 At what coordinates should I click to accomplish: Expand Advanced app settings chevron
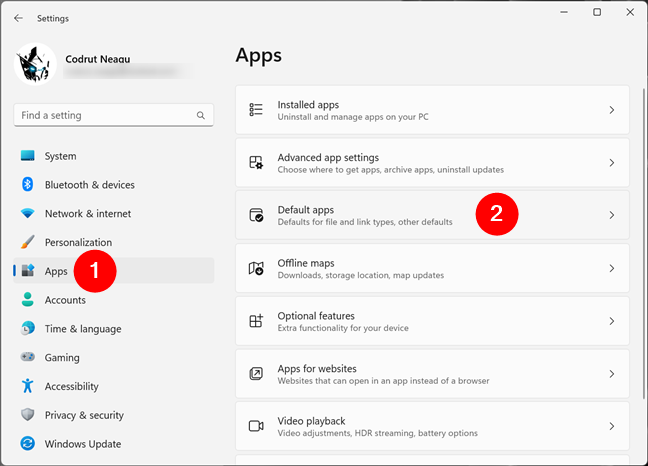[x=612, y=163]
